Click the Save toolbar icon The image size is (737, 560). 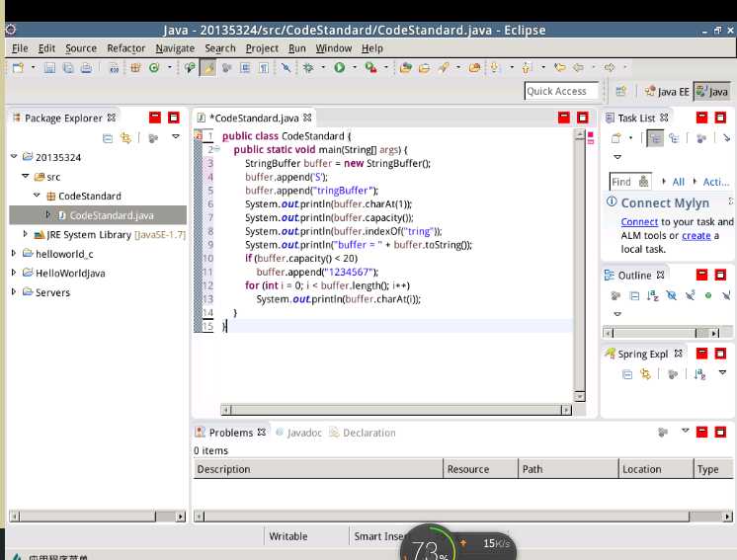click(49, 68)
